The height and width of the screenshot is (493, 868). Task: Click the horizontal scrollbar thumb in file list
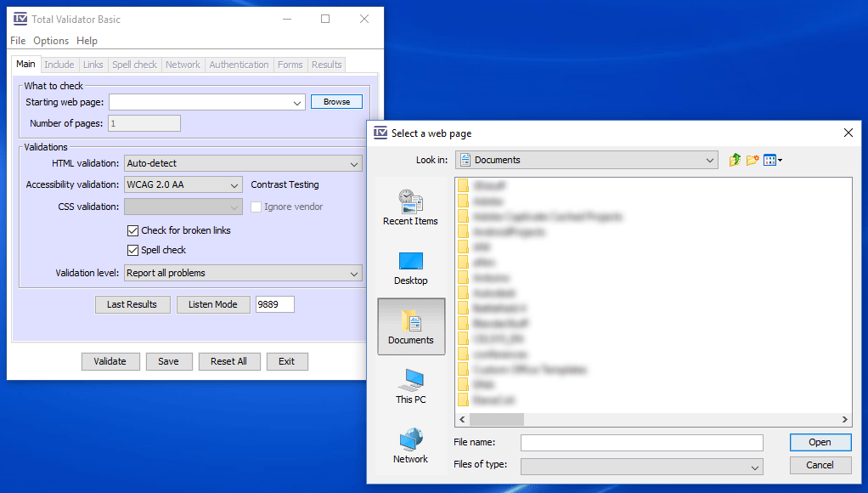[x=497, y=420]
